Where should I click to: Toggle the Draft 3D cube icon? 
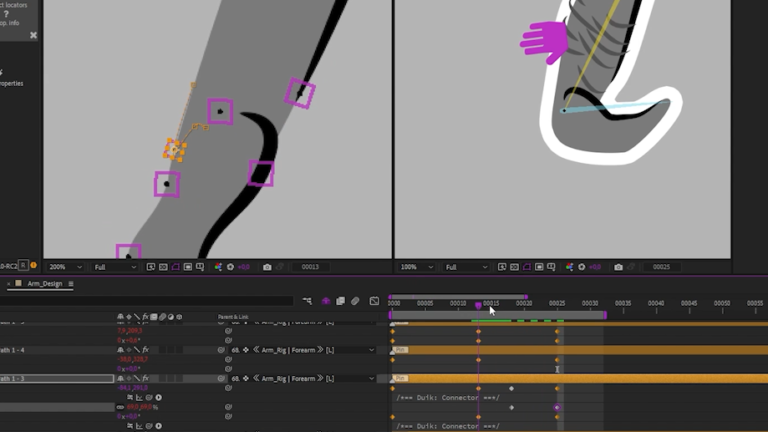coord(325,301)
